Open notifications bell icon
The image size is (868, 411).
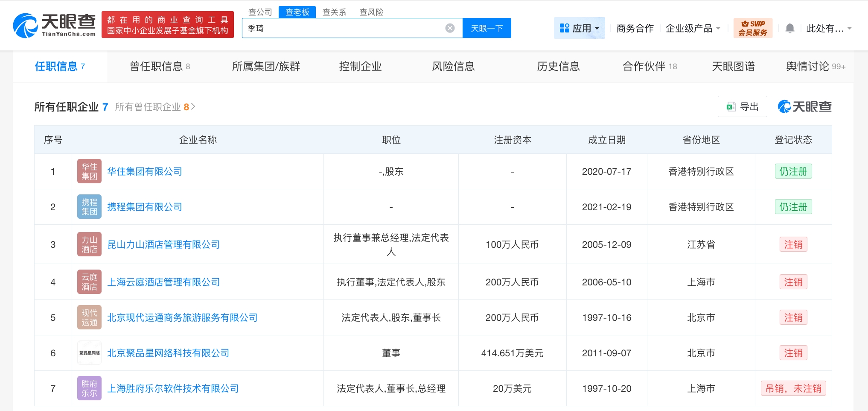pyautogui.click(x=789, y=28)
